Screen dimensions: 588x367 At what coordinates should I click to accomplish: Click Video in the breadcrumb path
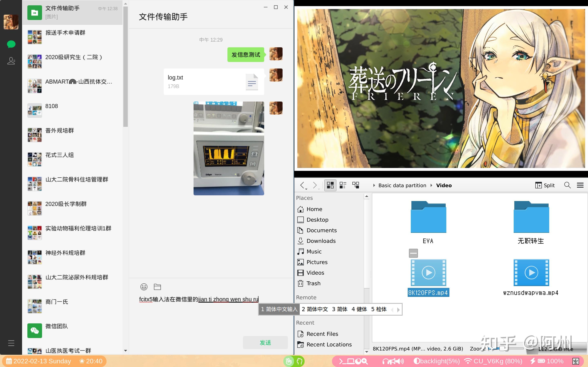pyautogui.click(x=444, y=185)
